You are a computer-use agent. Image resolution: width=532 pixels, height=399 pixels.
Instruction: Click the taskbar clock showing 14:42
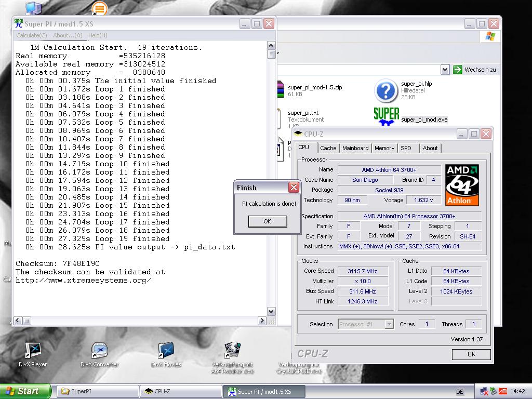click(x=518, y=391)
